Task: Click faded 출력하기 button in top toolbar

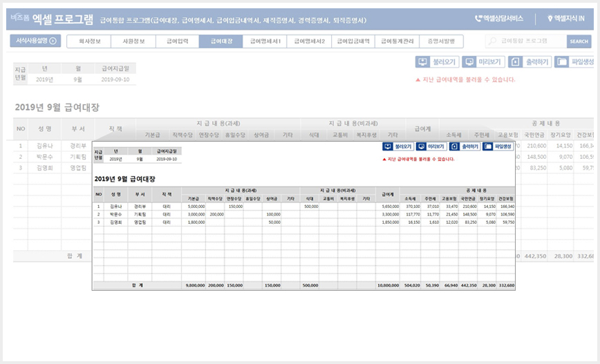Action: click(530, 62)
